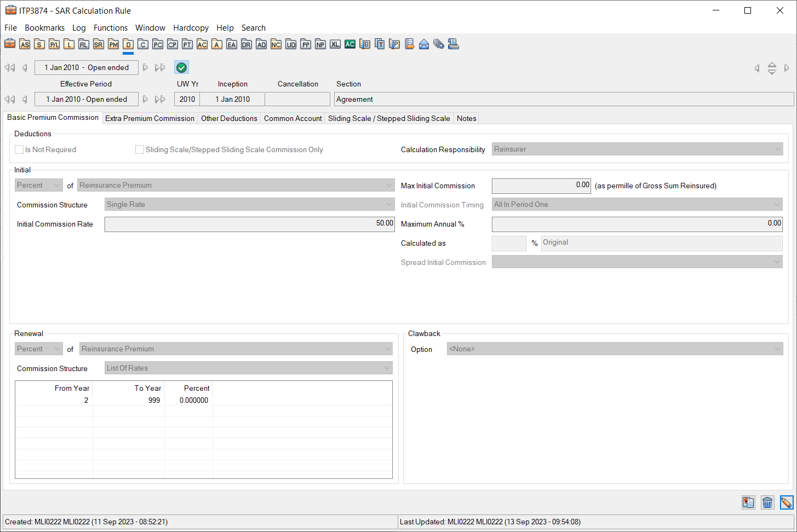Click the pencil edit icon
Image resolution: width=797 pixels, height=532 pixels.
coord(787,502)
